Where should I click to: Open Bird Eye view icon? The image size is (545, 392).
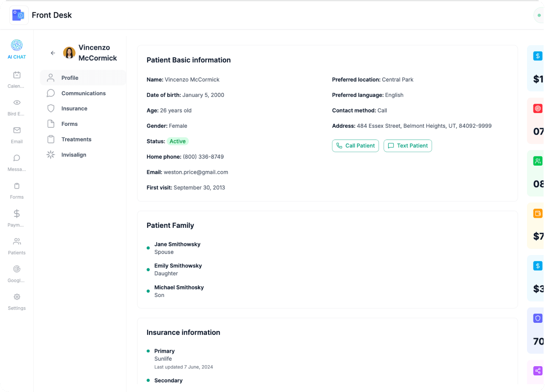pos(17,103)
